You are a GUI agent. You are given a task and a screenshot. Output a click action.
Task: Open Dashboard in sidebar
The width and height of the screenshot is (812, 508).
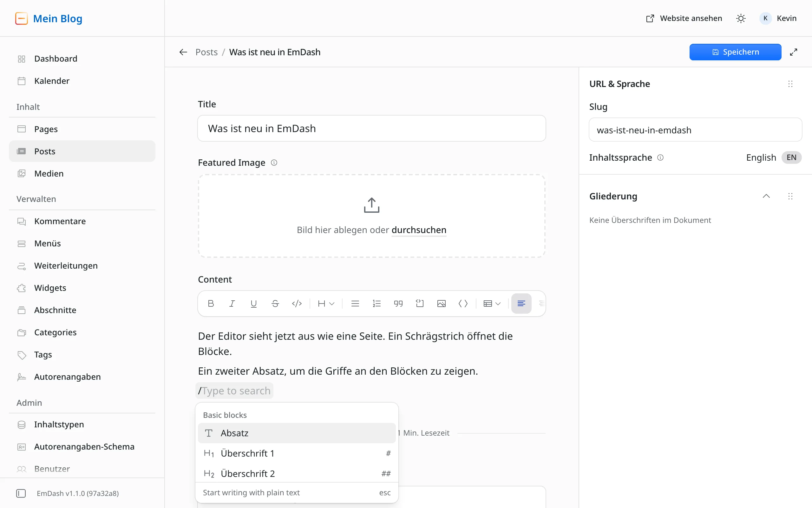pos(82,58)
